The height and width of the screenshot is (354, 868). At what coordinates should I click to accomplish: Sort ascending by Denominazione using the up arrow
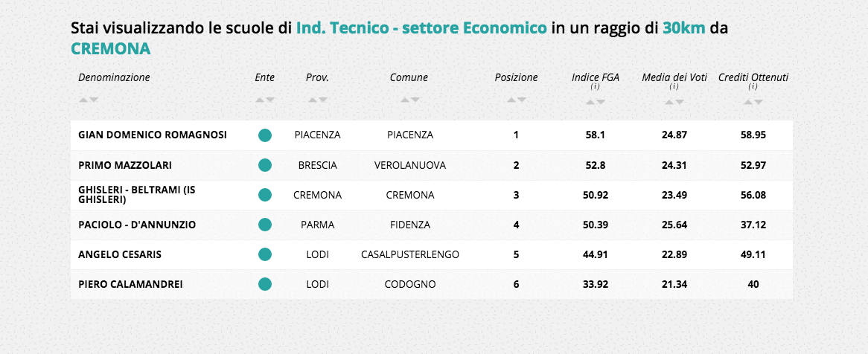(x=84, y=100)
